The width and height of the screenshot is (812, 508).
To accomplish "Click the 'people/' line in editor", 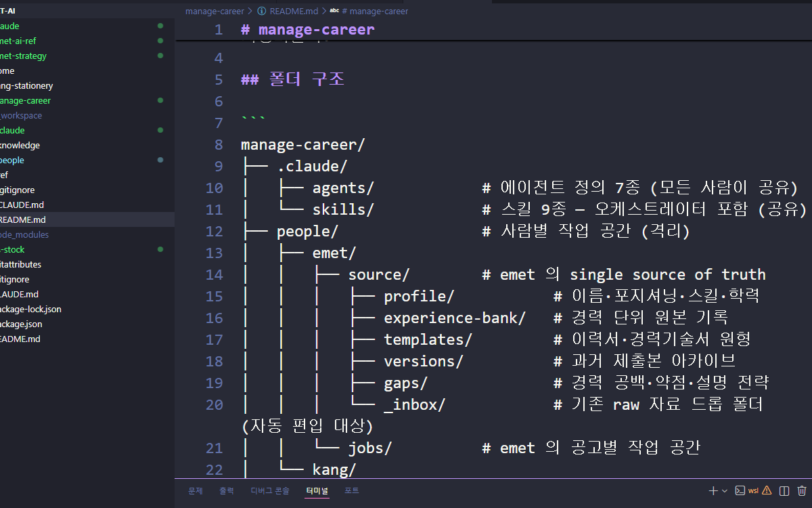I will coord(307,231).
